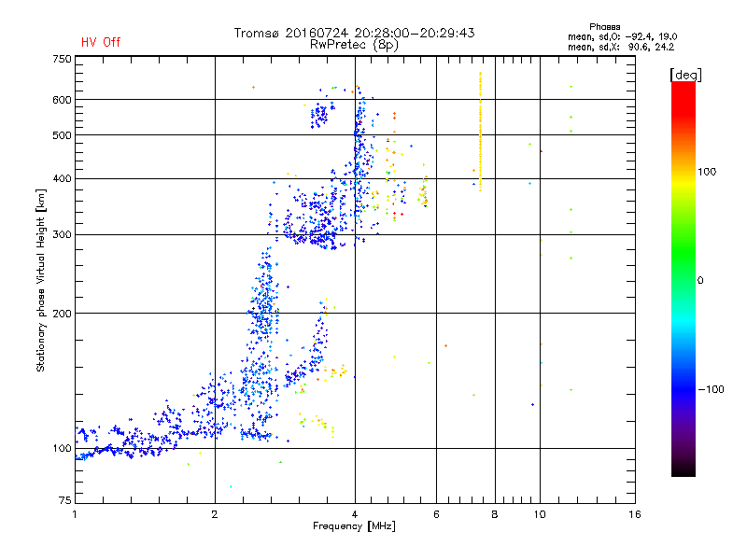Click the '400' height axis tick label
747x560 pixels.
63,179
